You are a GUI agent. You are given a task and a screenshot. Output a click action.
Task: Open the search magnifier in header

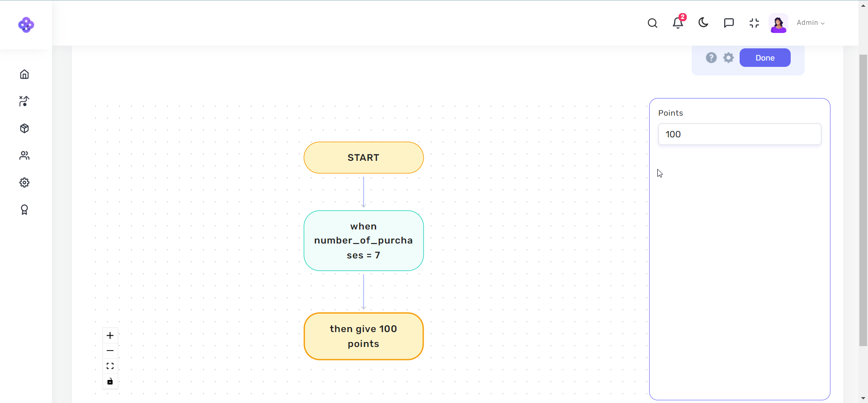click(652, 23)
